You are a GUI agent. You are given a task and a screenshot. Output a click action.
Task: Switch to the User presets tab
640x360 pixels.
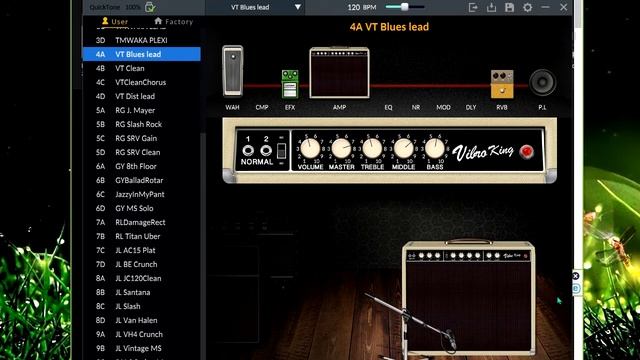point(115,21)
